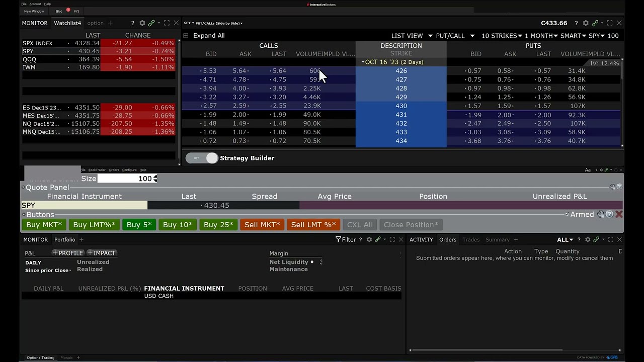The image size is (644, 362).
Task: Click the Sell MKT* button
Action: coord(262,225)
